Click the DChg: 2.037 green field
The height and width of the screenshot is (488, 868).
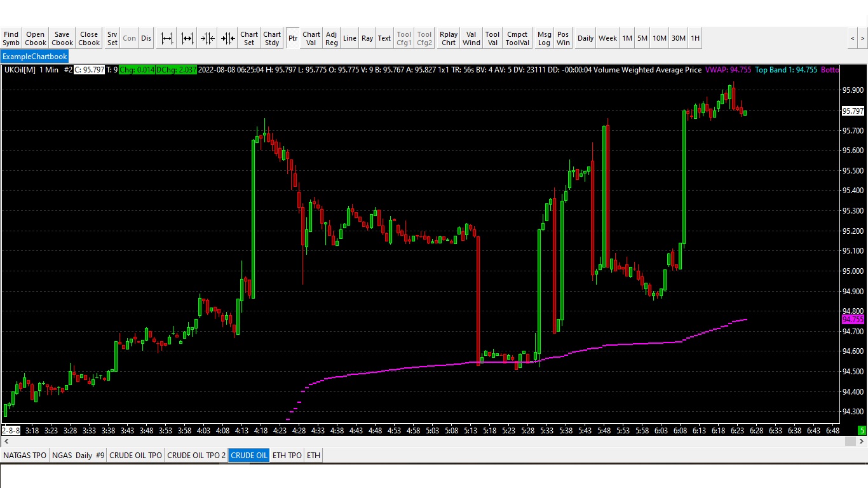(x=176, y=70)
